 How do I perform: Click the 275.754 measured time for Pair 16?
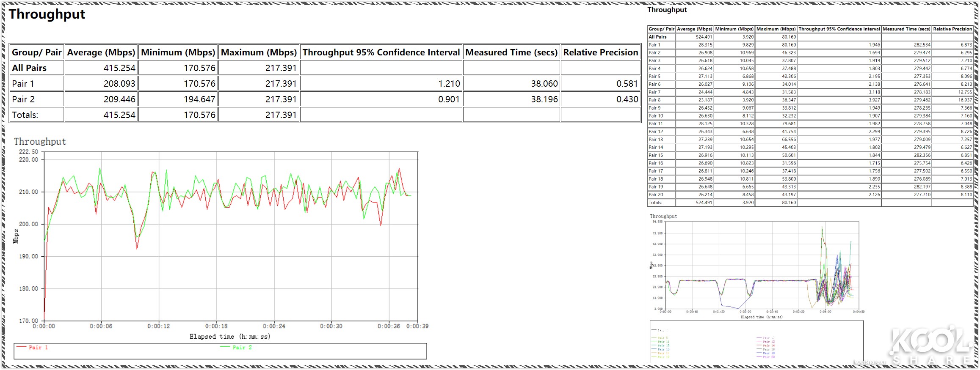click(x=922, y=163)
